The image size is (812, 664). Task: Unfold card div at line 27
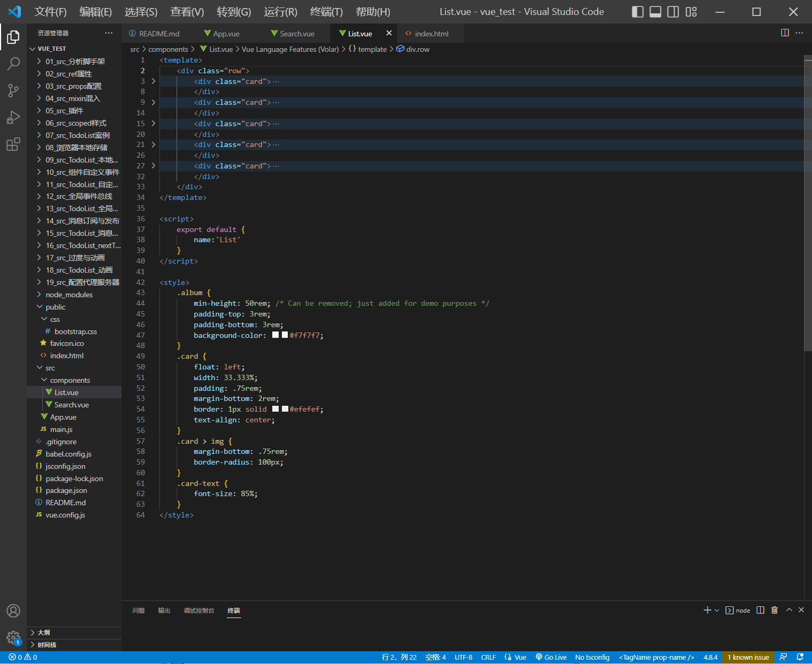point(154,166)
